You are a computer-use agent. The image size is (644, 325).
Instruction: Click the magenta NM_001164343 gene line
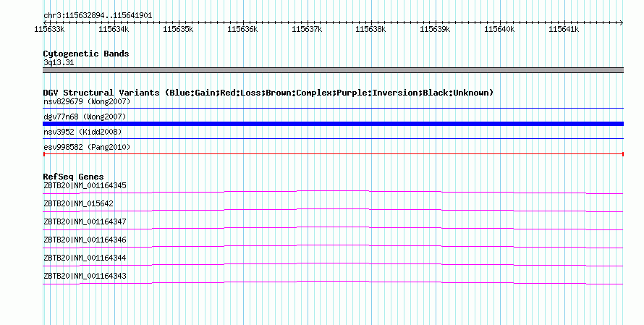(333, 282)
